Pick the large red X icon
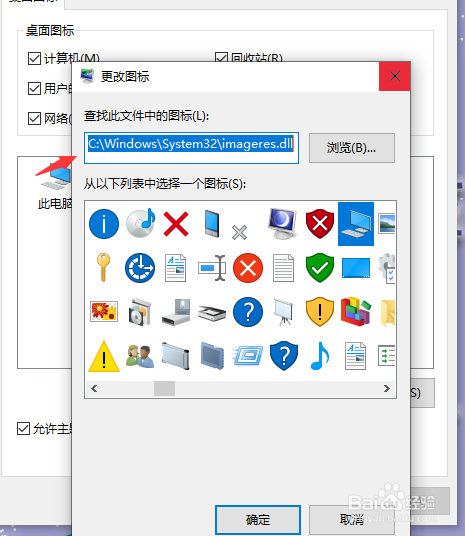This screenshot has width=465, height=536. (x=176, y=224)
